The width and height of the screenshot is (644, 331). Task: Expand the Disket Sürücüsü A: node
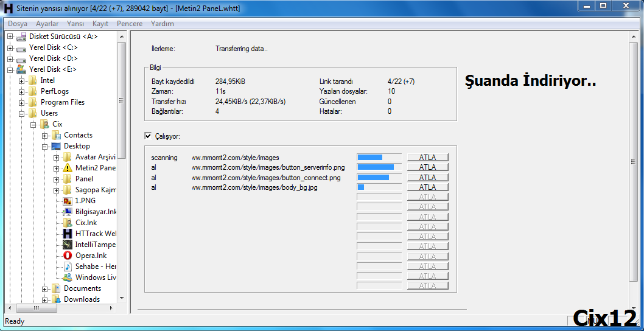10,37
